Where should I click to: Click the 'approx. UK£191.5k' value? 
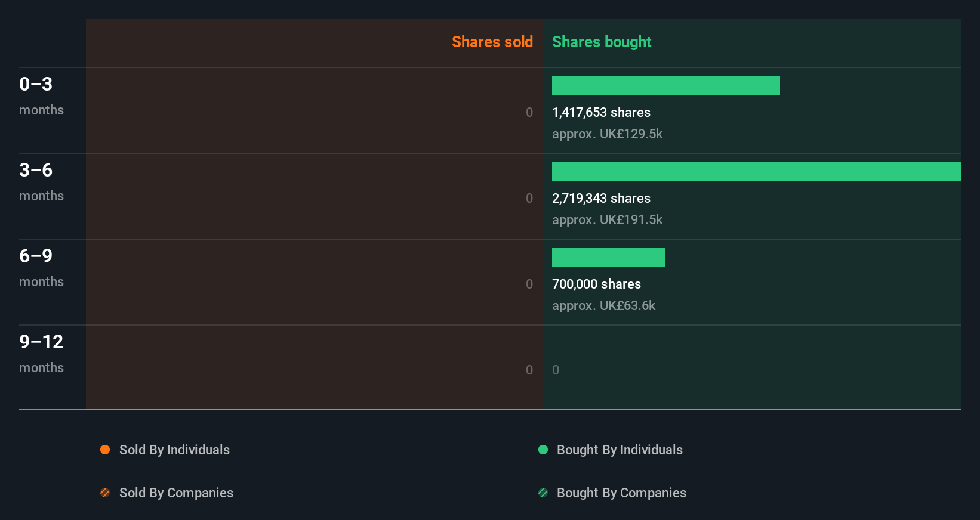pyautogui.click(x=607, y=219)
